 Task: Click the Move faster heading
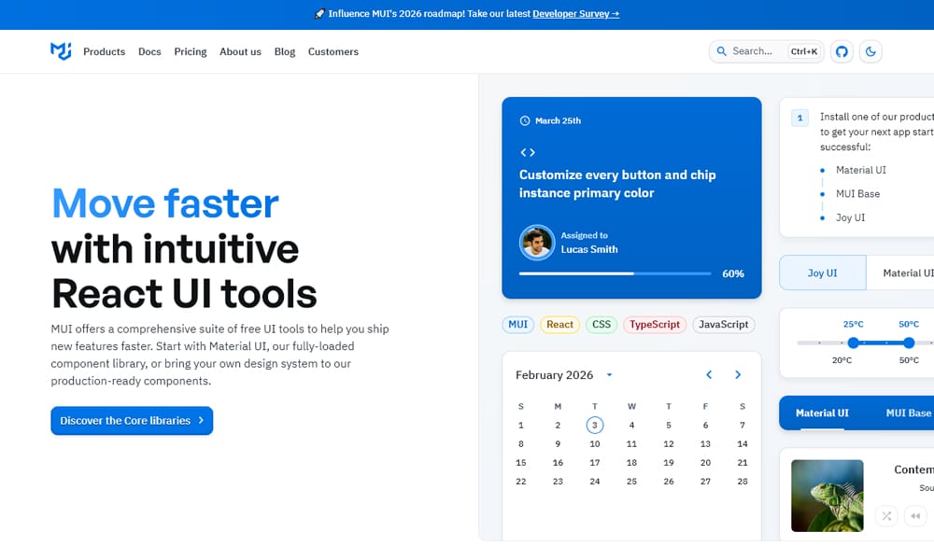pos(165,203)
